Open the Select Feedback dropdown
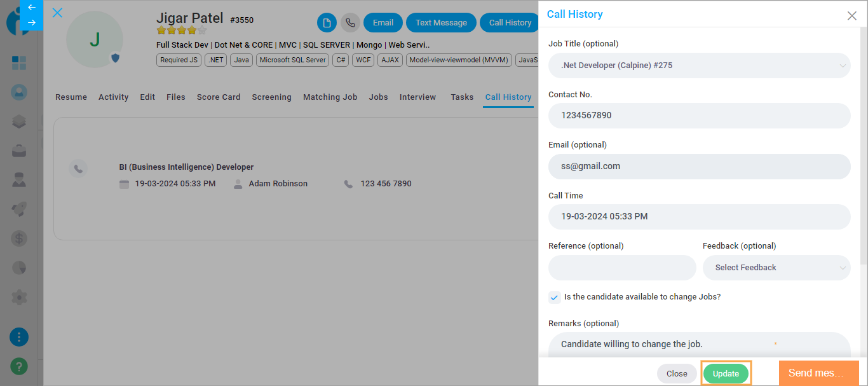This screenshot has width=868, height=386. point(776,268)
